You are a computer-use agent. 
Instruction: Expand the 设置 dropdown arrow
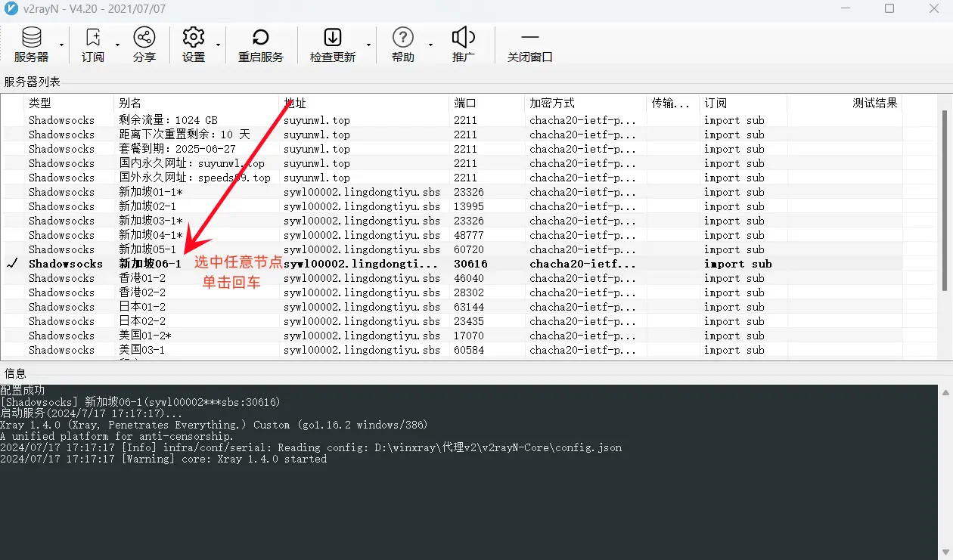(x=218, y=45)
